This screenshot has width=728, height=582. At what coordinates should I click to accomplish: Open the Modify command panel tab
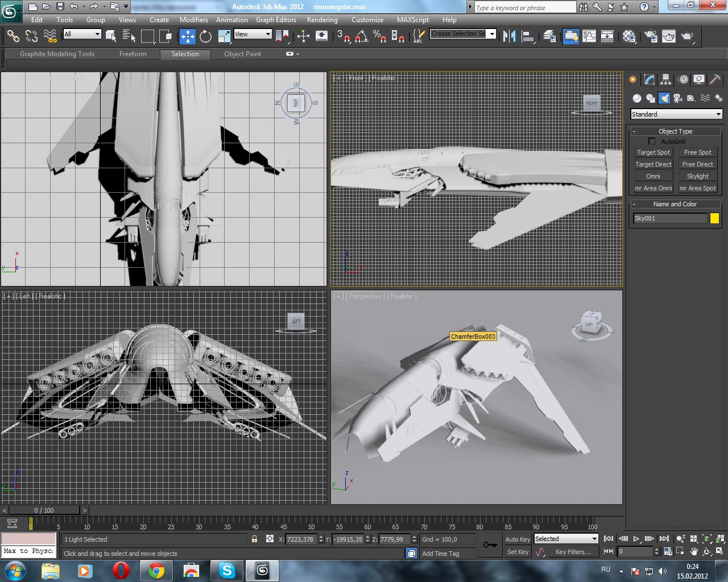click(649, 80)
